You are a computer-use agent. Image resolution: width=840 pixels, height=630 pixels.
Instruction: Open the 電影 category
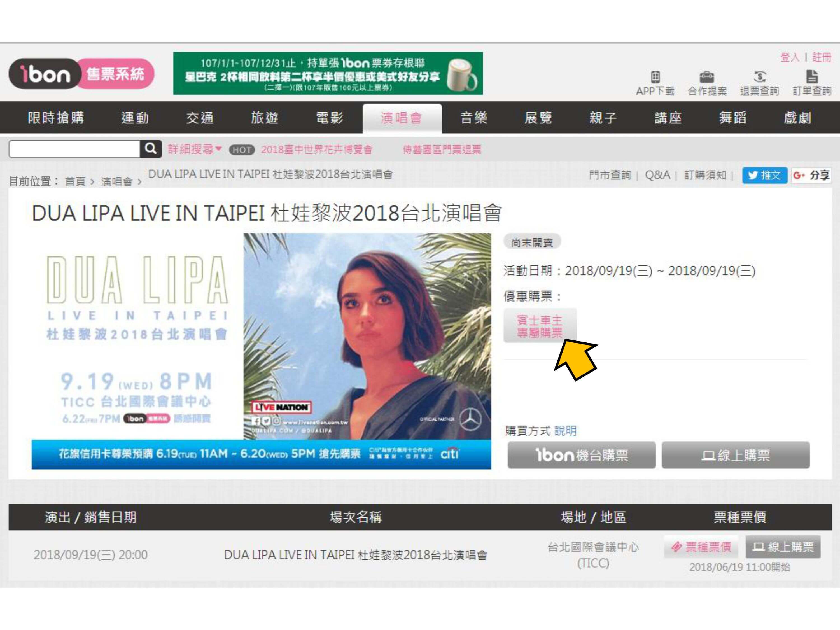pyautogui.click(x=330, y=118)
